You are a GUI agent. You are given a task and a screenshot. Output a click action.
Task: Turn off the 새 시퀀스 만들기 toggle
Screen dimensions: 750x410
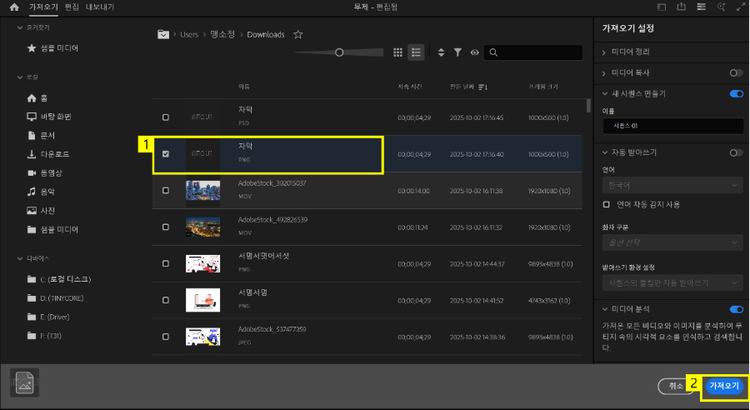736,94
